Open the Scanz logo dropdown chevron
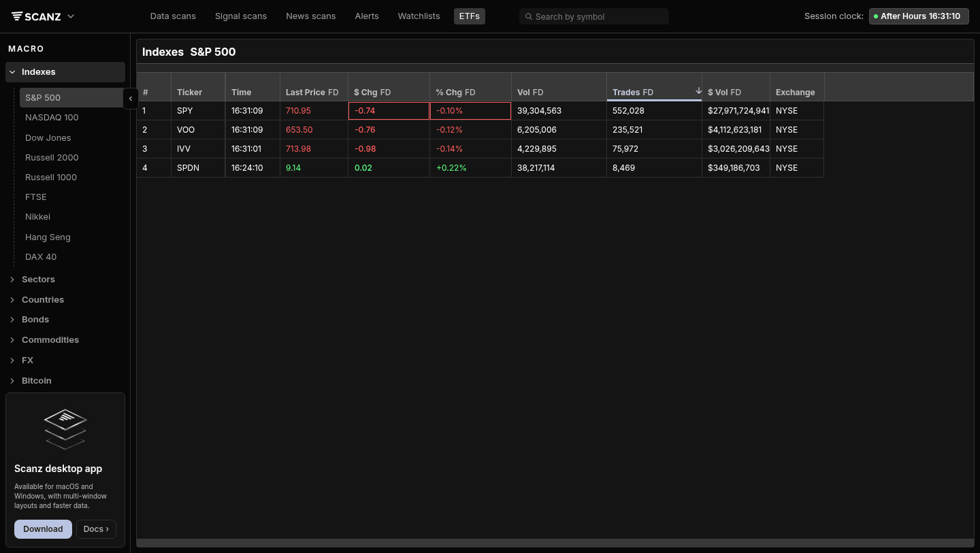Image resolution: width=980 pixels, height=553 pixels. (x=71, y=16)
